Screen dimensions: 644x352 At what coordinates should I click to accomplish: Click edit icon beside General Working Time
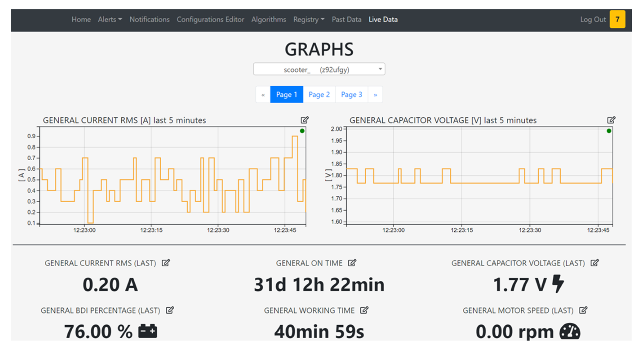point(364,310)
